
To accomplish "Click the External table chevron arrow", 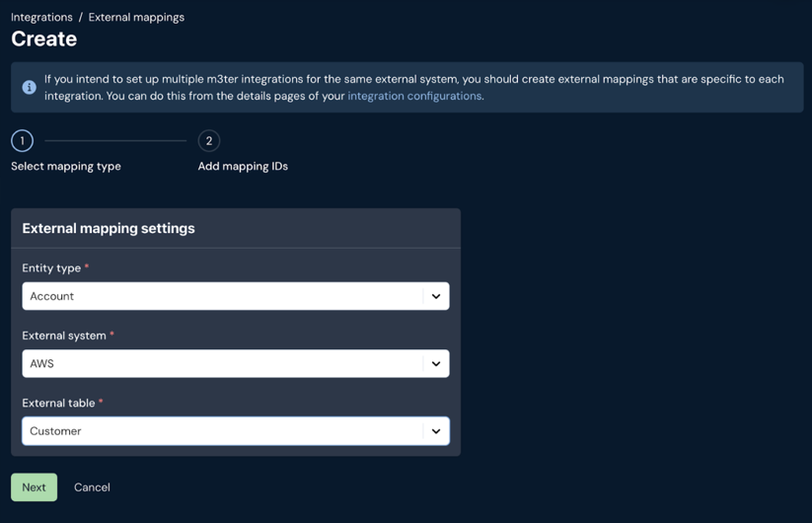I will tap(436, 431).
